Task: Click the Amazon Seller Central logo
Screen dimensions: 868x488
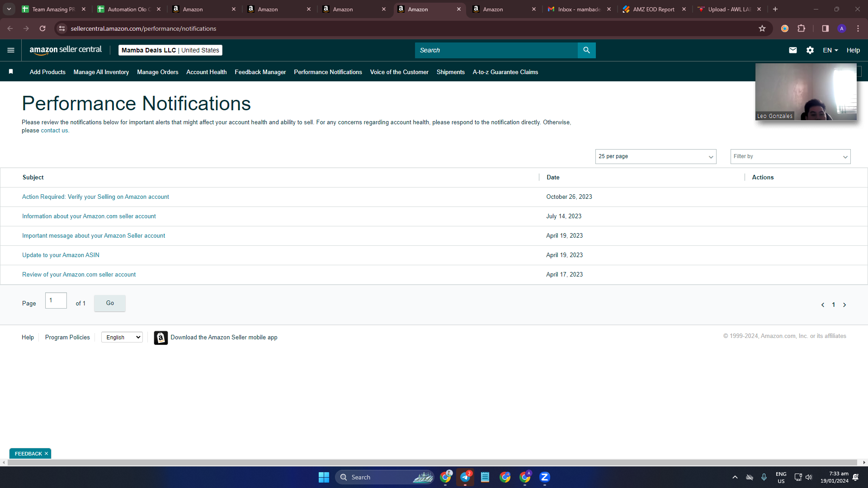Action: [66, 50]
